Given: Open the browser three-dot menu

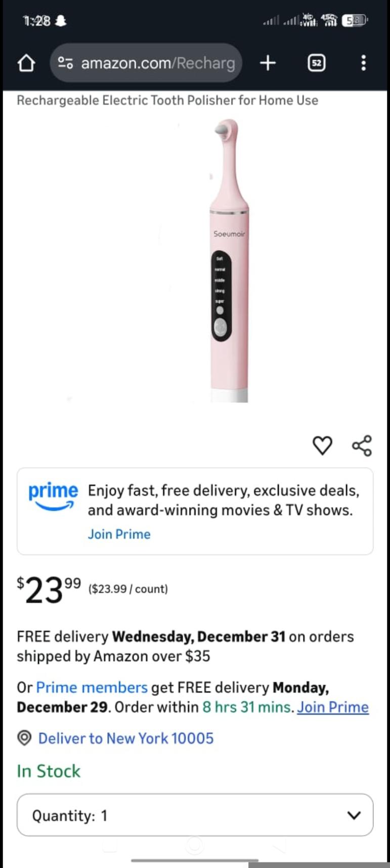Looking at the screenshot, I should 363,63.
